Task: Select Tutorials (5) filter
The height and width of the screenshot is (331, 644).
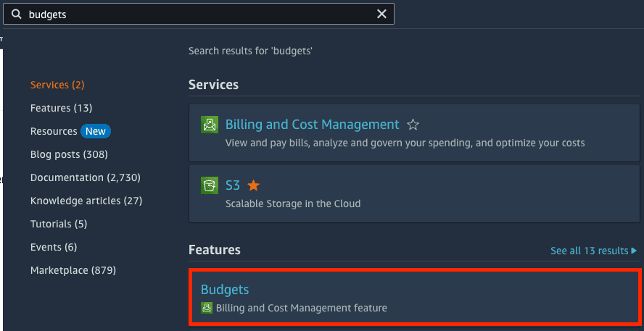Action: point(59,224)
